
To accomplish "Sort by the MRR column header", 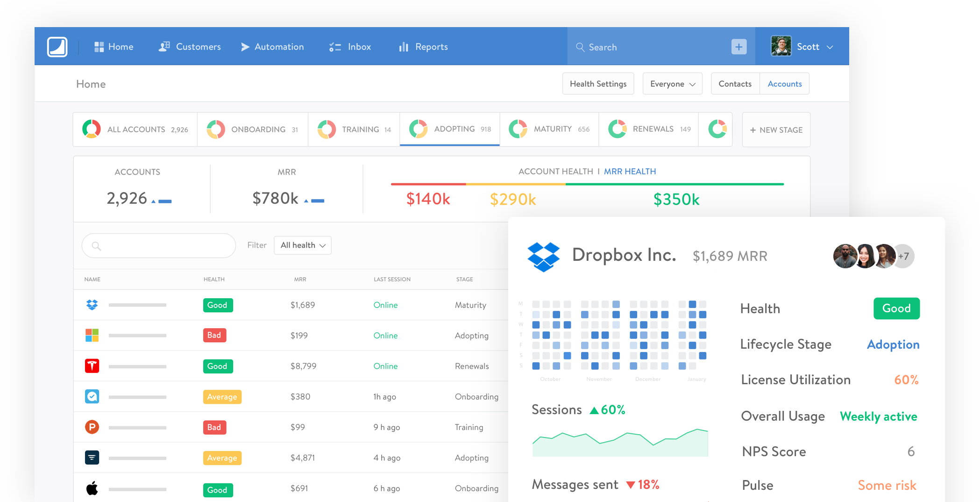I will coord(300,279).
